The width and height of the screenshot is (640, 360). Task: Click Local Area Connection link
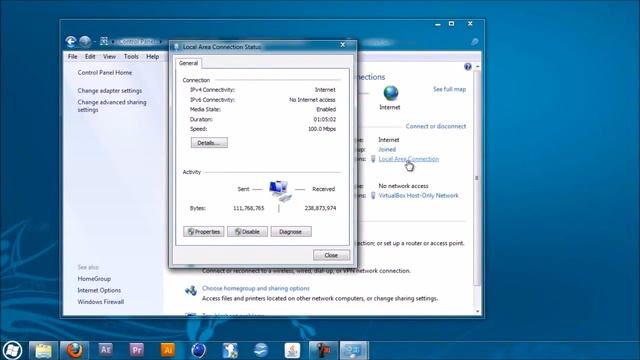pyautogui.click(x=409, y=159)
